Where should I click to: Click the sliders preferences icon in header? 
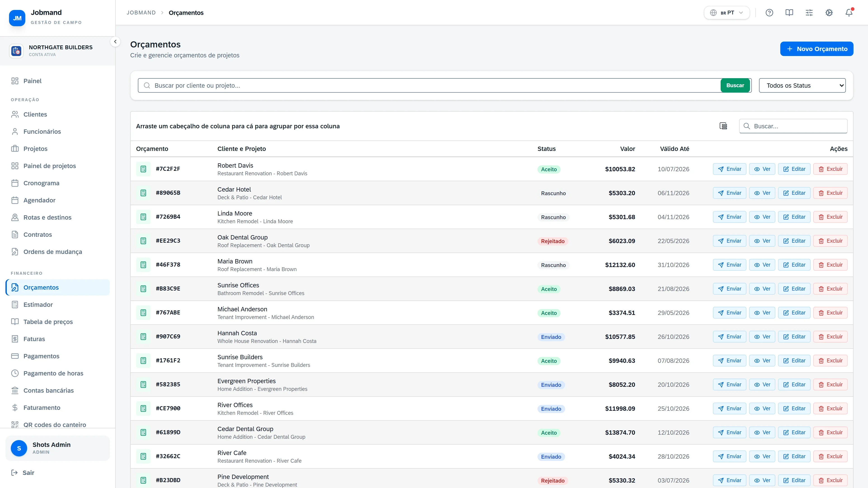pos(809,13)
